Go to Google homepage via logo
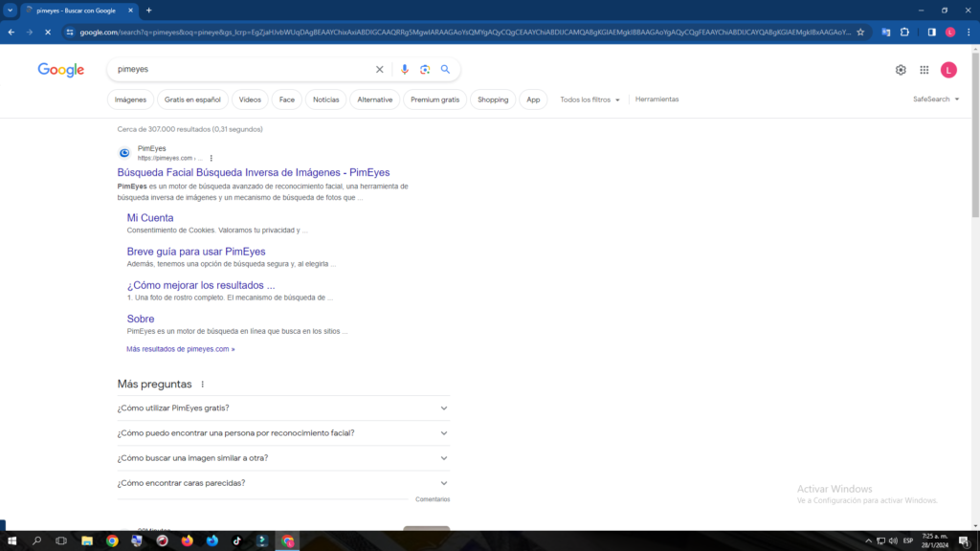Viewport: 980px width, 551px height. click(60, 69)
